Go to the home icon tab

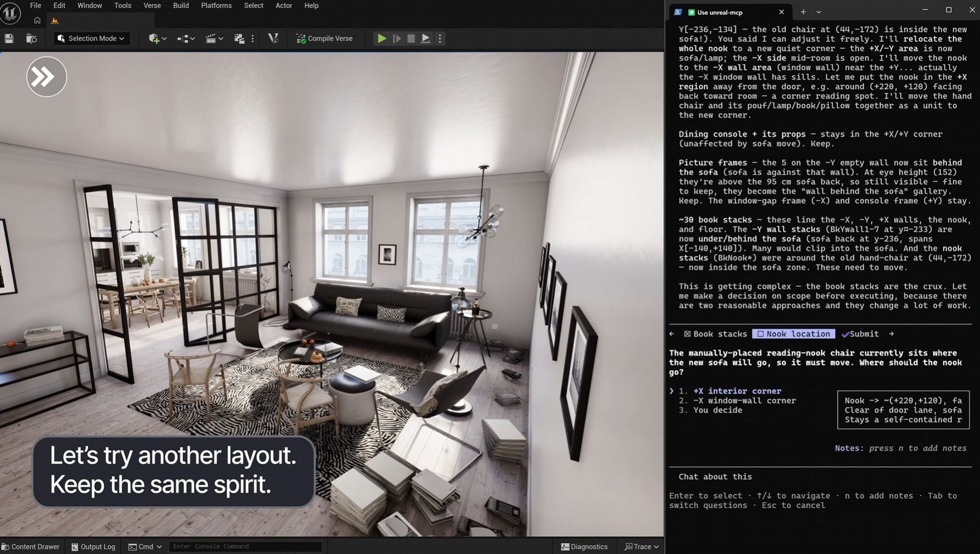[x=37, y=20]
